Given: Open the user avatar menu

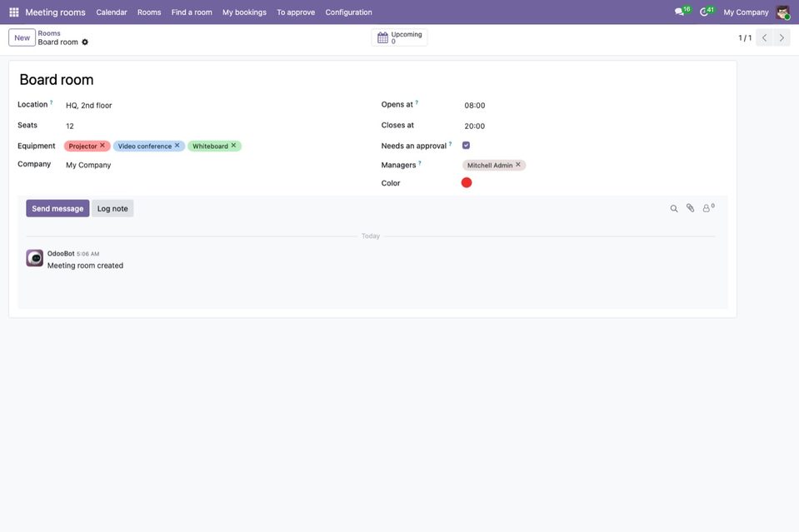Looking at the screenshot, I should pos(782,12).
